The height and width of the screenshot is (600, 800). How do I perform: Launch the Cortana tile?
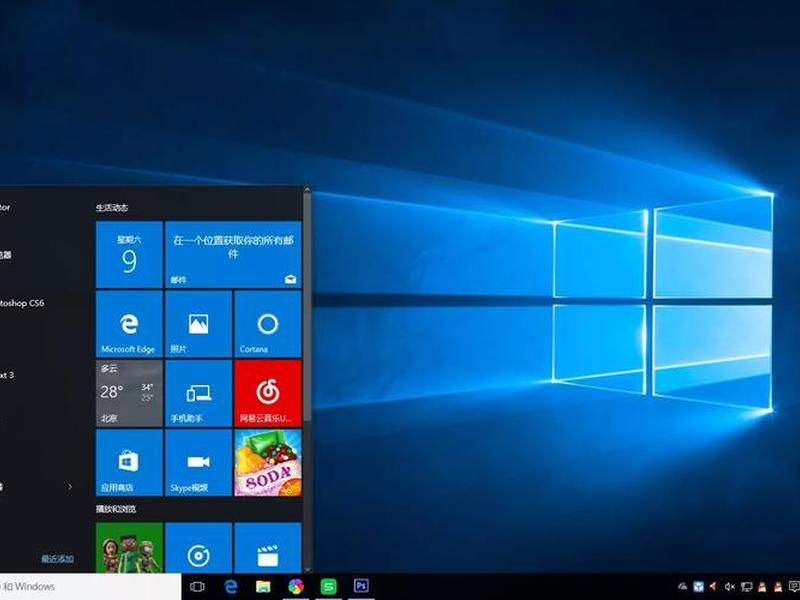[268, 324]
